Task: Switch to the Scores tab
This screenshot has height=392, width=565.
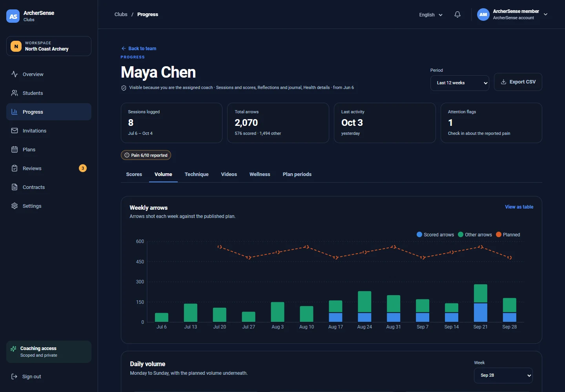Action: pyautogui.click(x=134, y=174)
